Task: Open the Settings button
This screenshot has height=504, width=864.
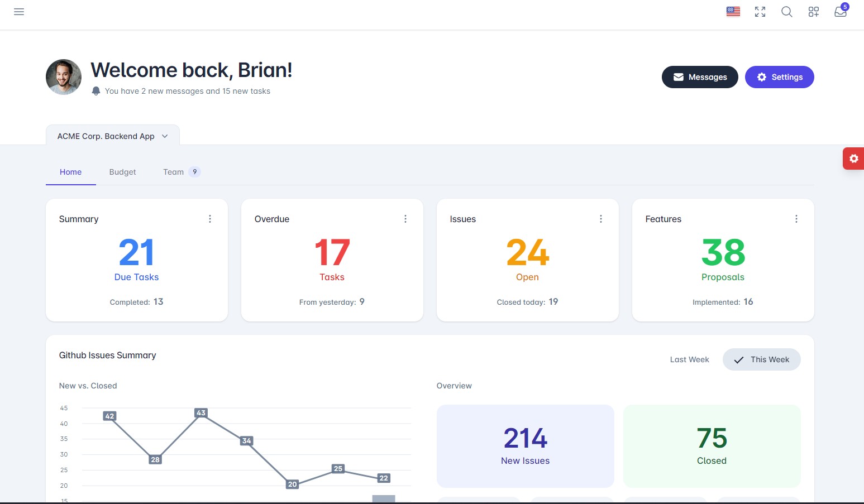Action: point(780,77)
